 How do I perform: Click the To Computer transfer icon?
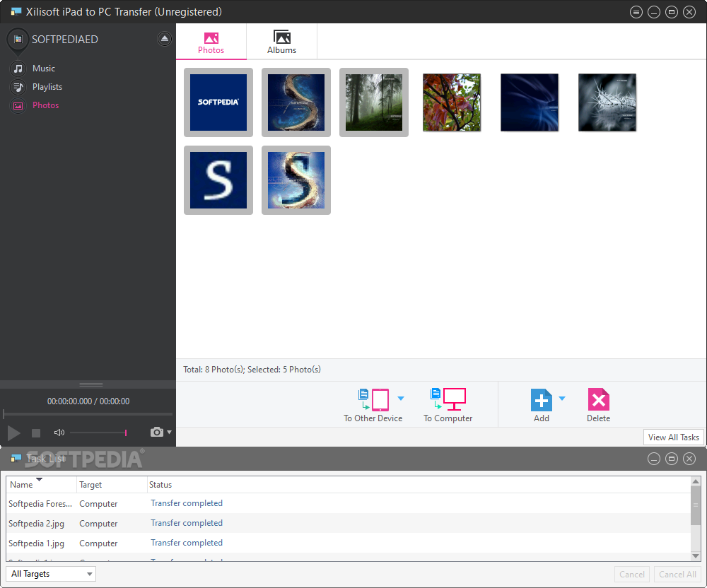tap(448, 399)
